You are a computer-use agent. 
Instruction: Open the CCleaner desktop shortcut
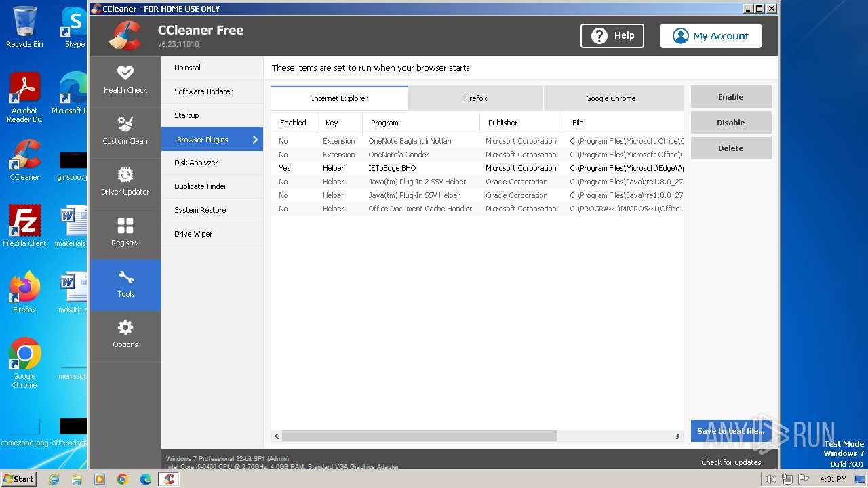pyautogui.click(x=24, y=160)
